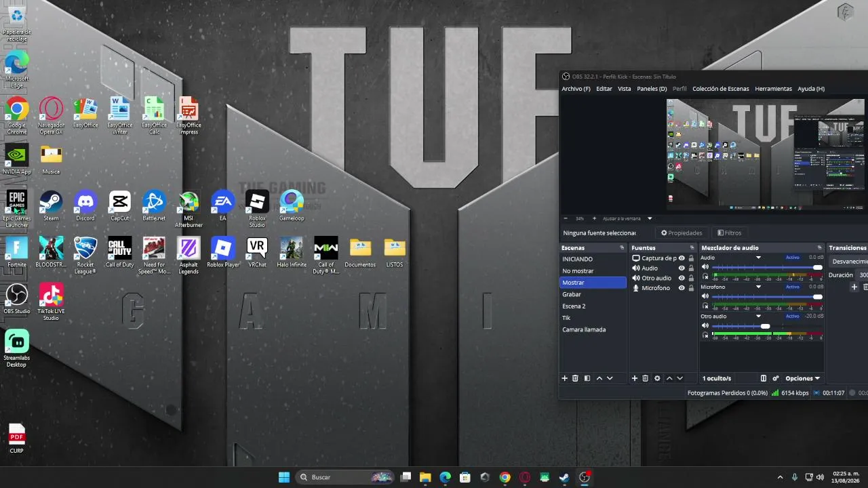Open MSI Afterburner shortcut

189,209
